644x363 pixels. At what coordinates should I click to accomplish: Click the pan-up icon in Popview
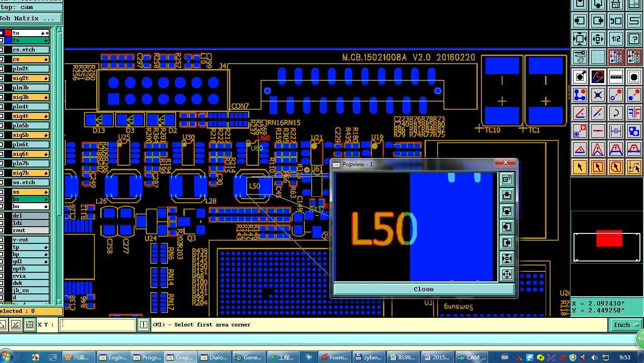tap(507, 195)
